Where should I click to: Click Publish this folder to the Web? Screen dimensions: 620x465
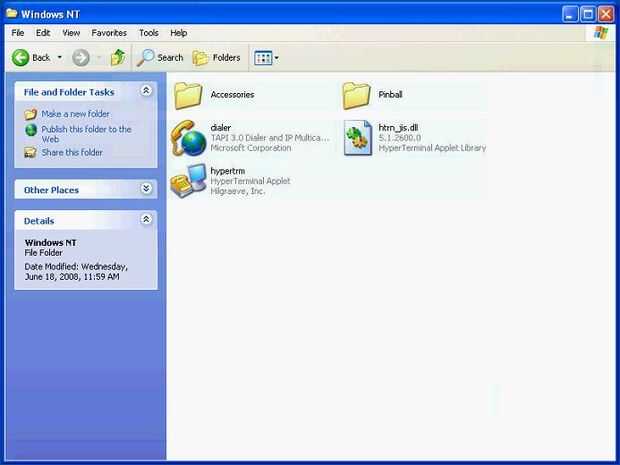click(87, 134)
